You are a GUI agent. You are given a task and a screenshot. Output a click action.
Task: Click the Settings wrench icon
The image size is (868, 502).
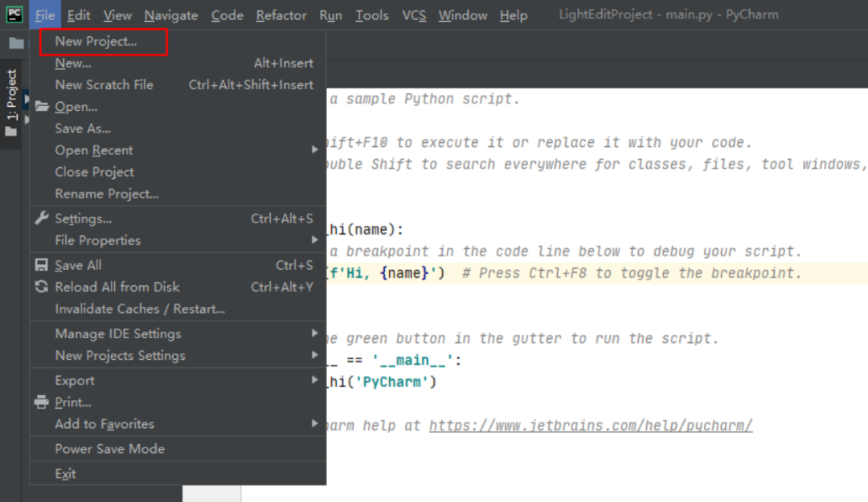click(x=42, y=218)
